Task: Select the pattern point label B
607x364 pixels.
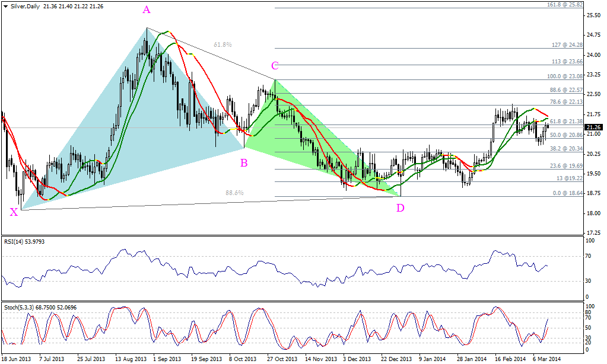Action: [x=244, y=163]
